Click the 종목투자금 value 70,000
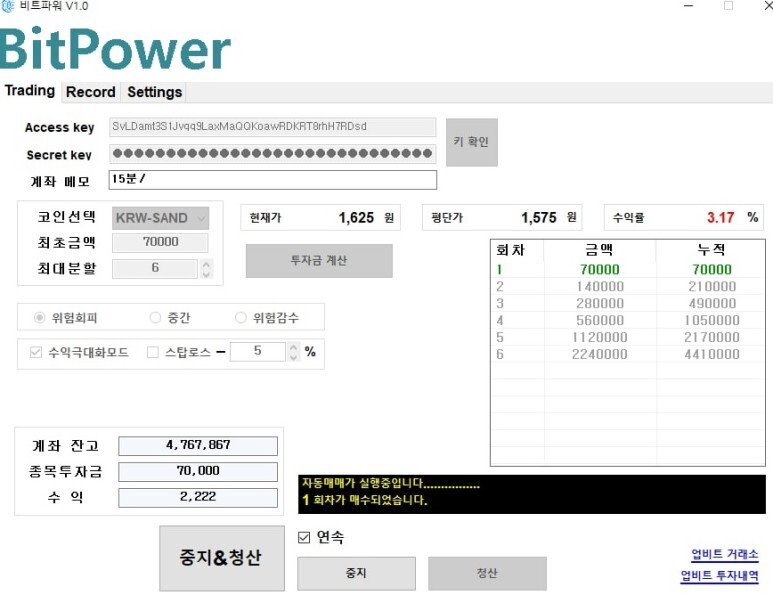 [198, 471]
